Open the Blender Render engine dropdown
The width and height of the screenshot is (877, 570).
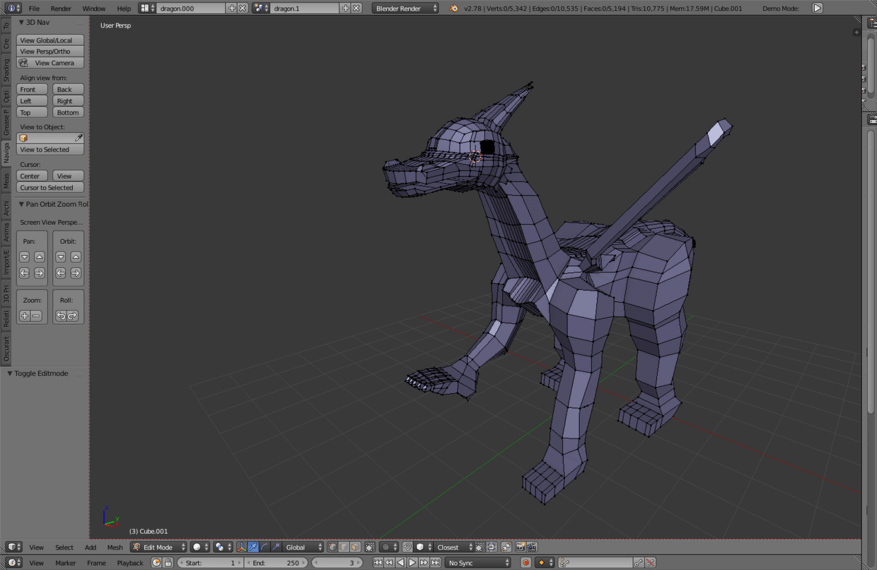click(405, 8)
